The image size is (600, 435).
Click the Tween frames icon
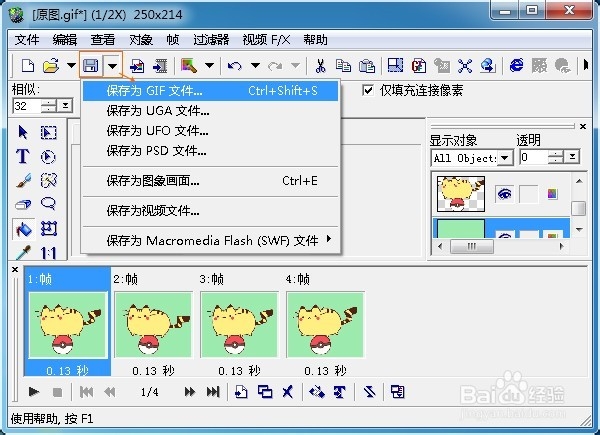pyautogui.click(x=317, y=392)
